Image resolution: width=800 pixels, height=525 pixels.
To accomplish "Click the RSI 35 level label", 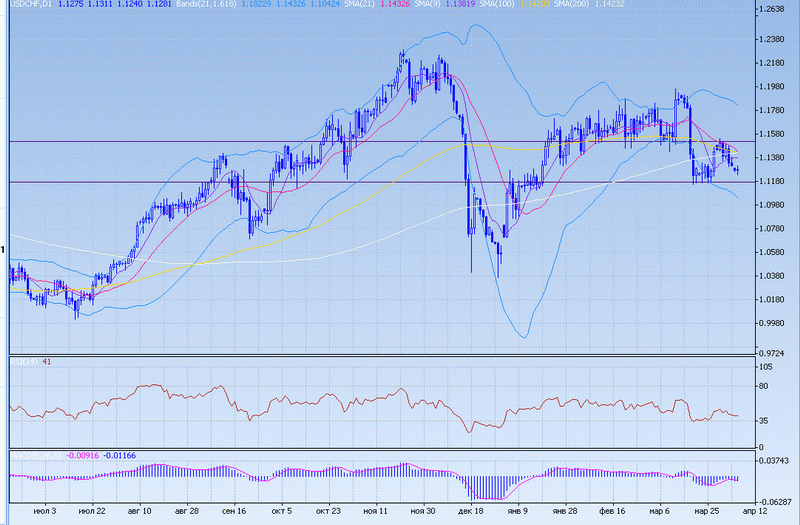I will pos(767,421).
